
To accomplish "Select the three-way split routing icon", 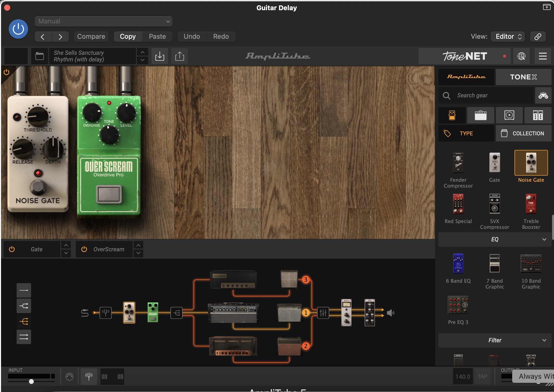I will [24, 321].
